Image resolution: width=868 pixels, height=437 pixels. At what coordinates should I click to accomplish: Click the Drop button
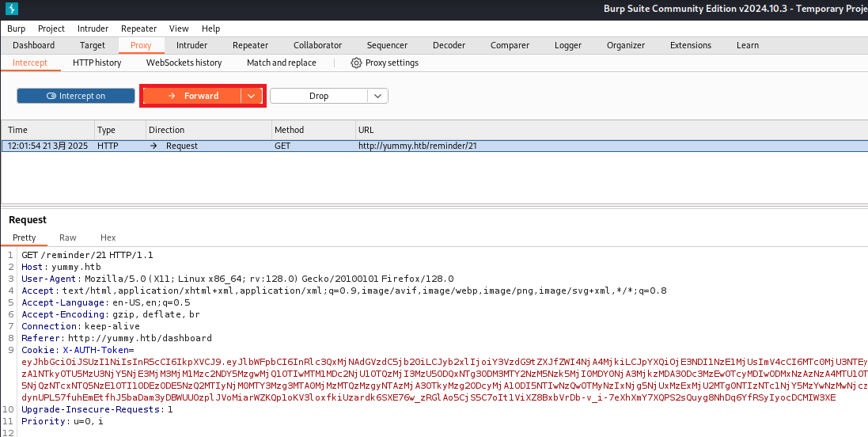(x=318, y=96)
